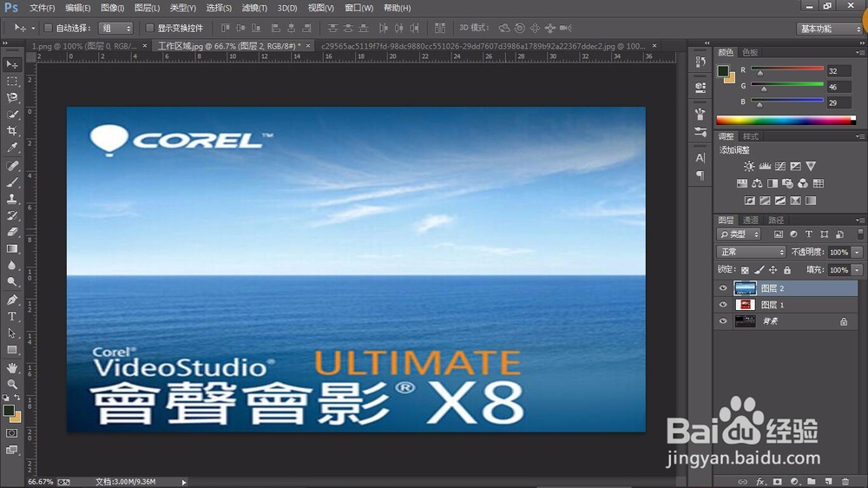Select the Crop tool
868x488 pixels.
click(x=11, y=131)
